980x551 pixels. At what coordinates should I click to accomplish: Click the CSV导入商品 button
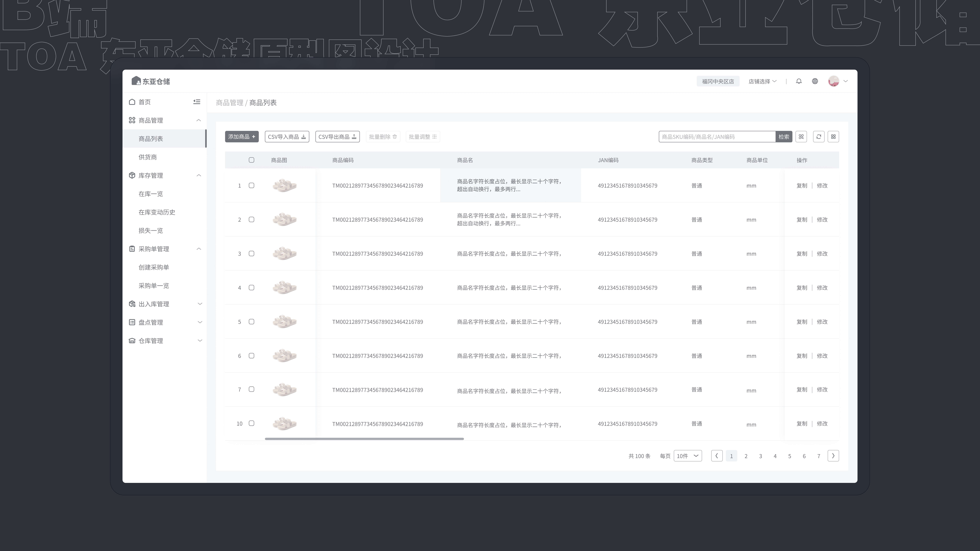287,136
